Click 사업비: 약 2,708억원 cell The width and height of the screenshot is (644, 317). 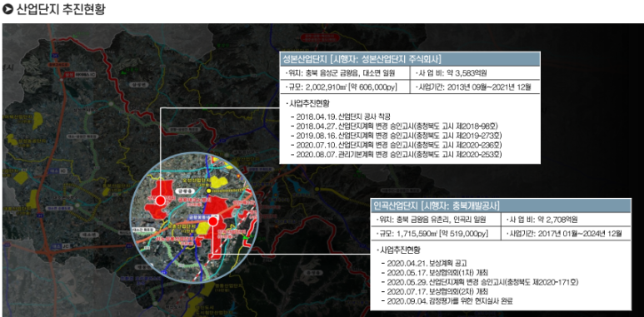tap(566, 220)
